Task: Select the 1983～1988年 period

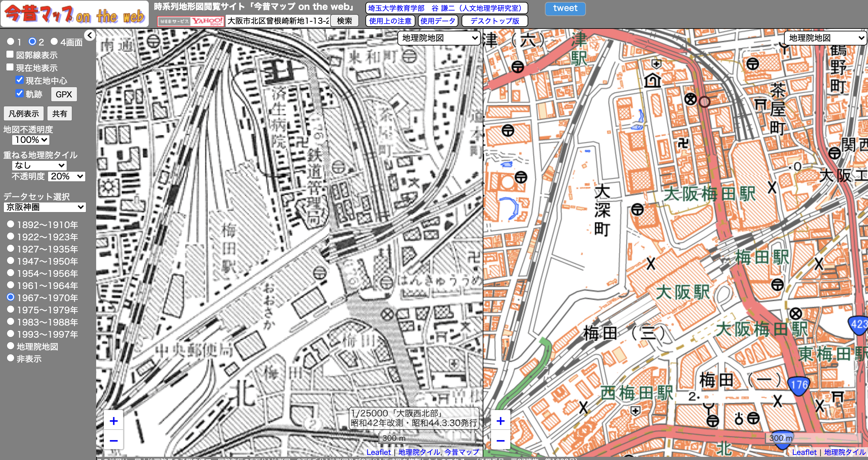Action: pyautogui.click(x=11, y=322)
